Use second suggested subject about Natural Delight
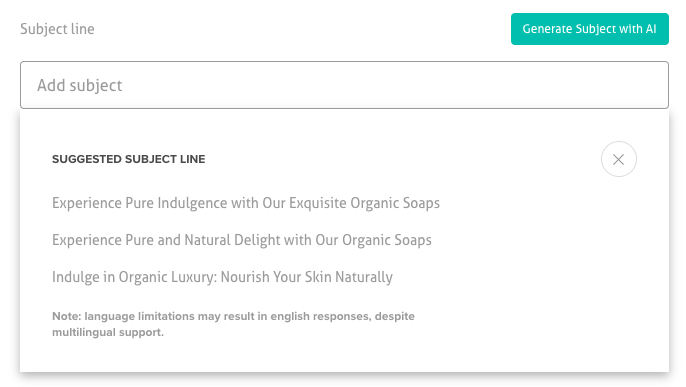This screenshot has width=686, height=387. [x=242, y=240]
